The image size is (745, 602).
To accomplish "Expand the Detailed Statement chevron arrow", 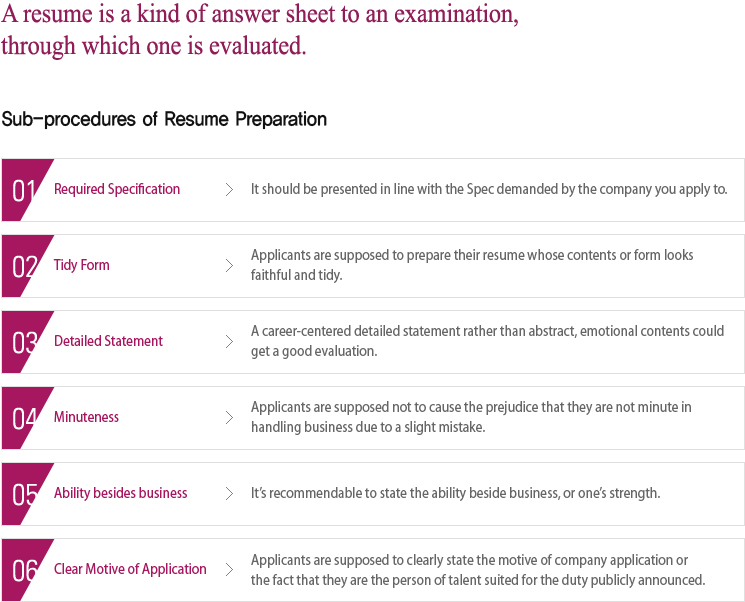I will 229,342.
